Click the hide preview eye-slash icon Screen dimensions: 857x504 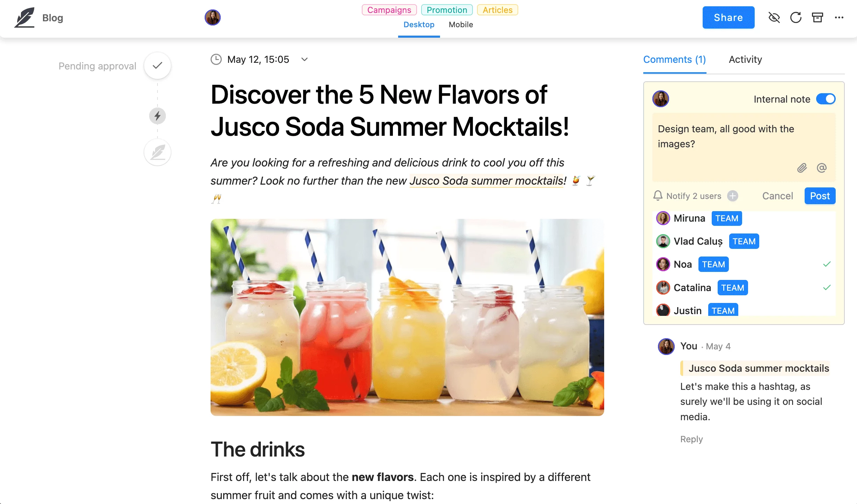pos(774,18)
